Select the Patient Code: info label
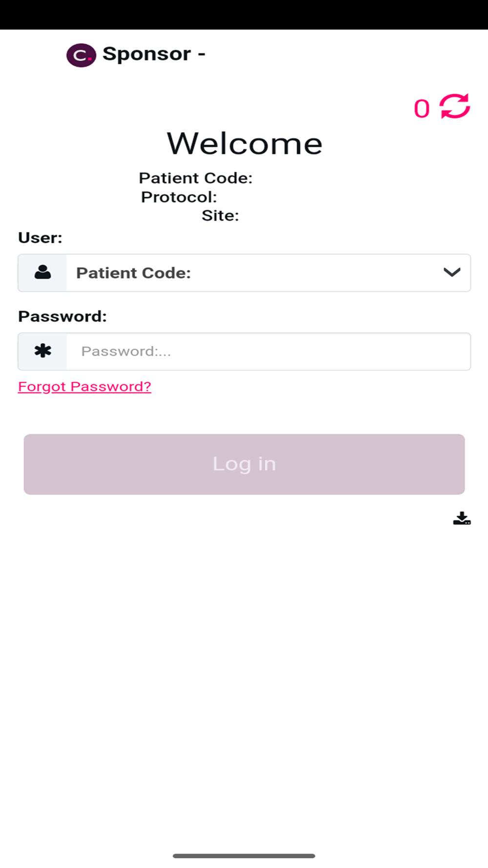488x868 pixels. click(196, 178)
